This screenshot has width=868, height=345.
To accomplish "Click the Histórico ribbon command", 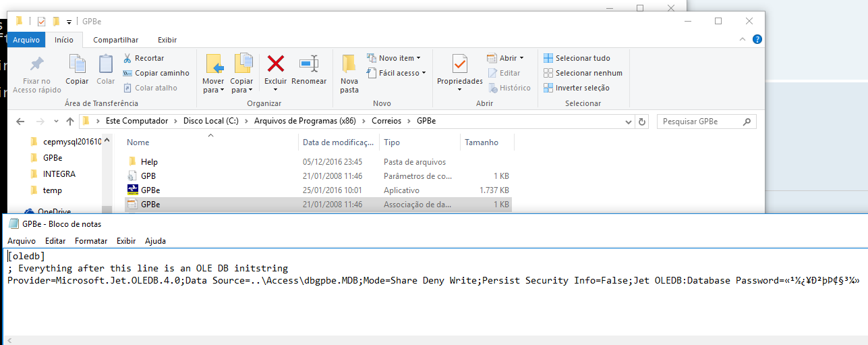I will [509, 88].
